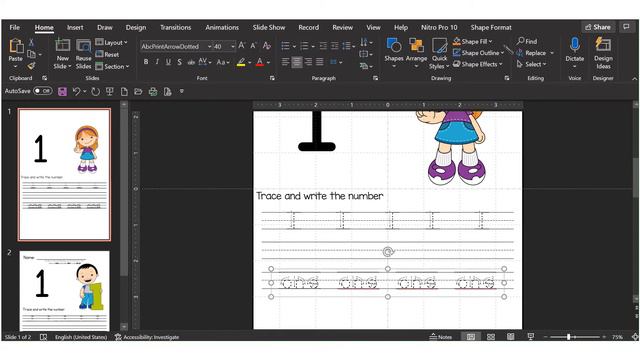Click the zoom slider handle
The width and height of the screenshot is (640, 360).
coord(569,337)
